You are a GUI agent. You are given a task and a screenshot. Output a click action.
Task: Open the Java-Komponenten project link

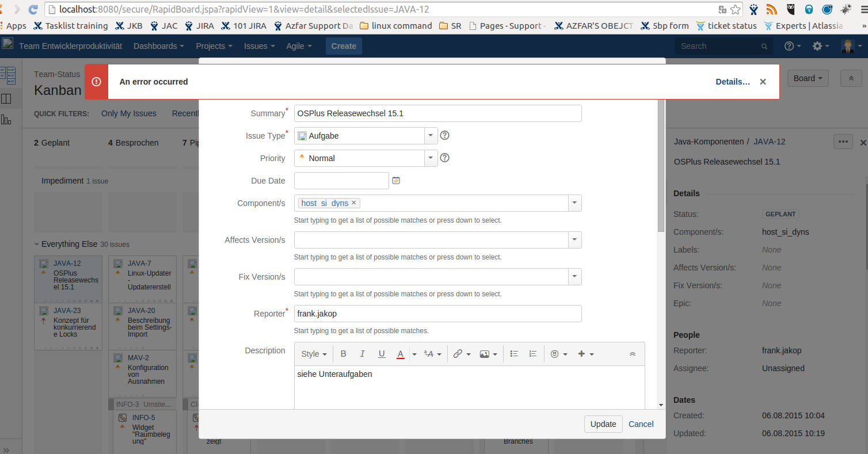pyautogui.click(x=709, y=142)
